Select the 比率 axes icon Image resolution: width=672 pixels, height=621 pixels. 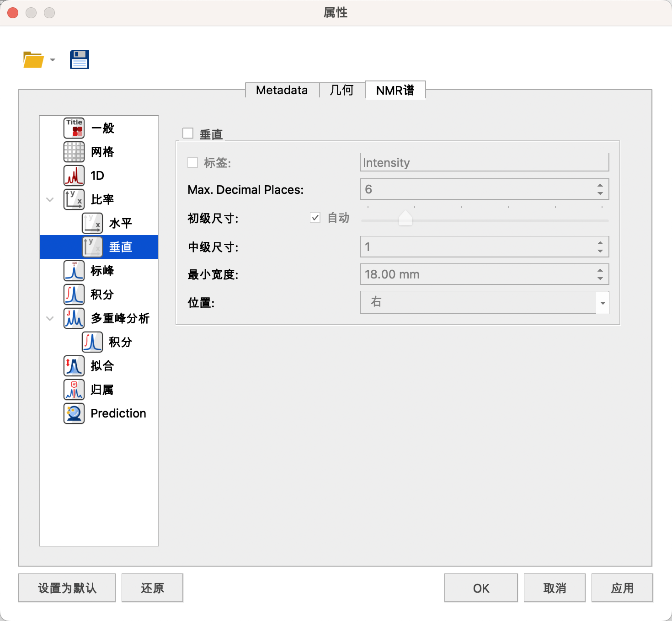[74, 199]
